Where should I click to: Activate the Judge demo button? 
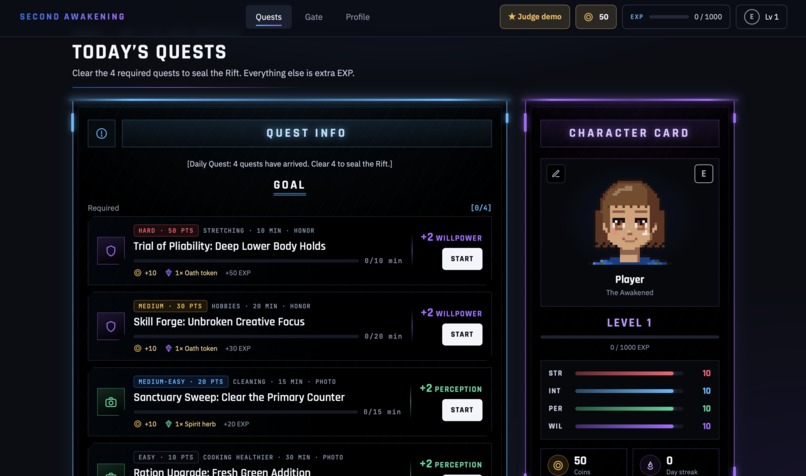click(535, 17)
